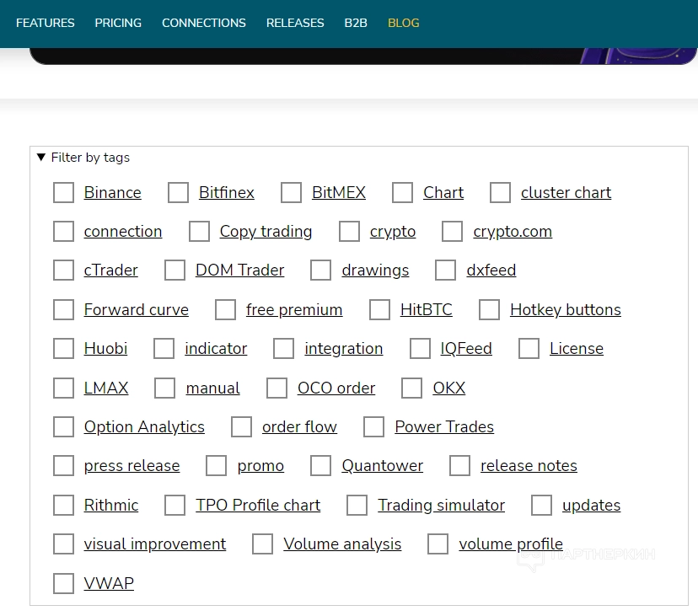Open the Option Analytics tag link
698x616 pixels.
(x=144, y=427)
